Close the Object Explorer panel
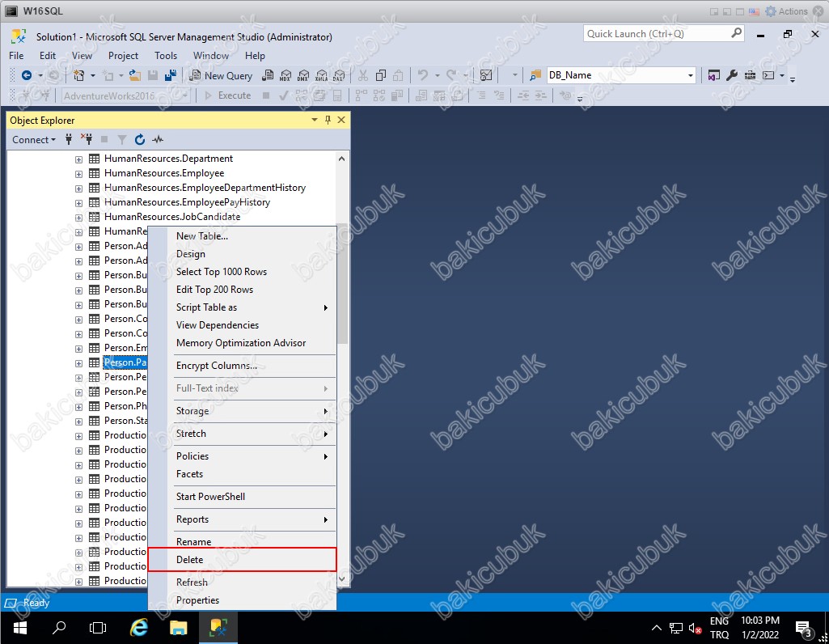The image size is (829, 644). (341, 120)
